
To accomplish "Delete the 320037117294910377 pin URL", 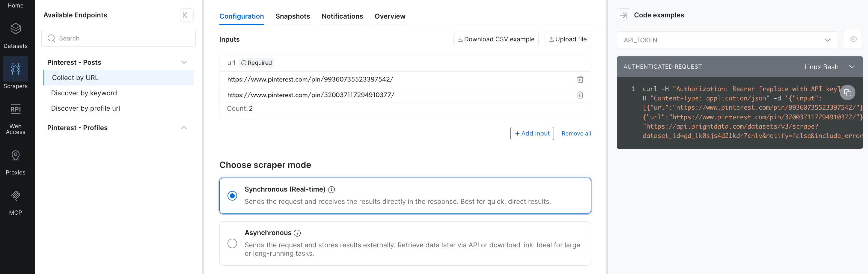I will click(580, 95).
